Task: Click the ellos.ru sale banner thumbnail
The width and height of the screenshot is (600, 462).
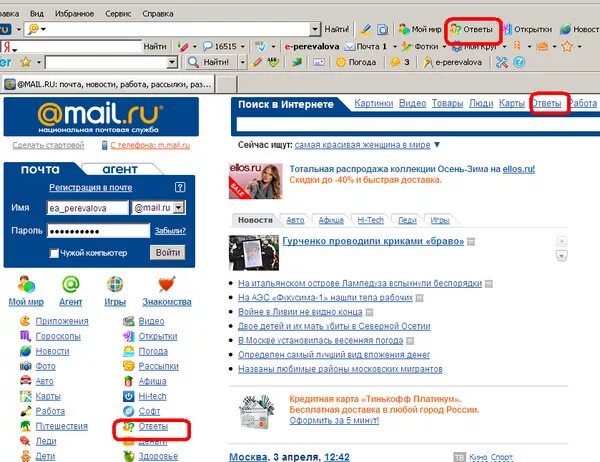Action: (255, 181)
